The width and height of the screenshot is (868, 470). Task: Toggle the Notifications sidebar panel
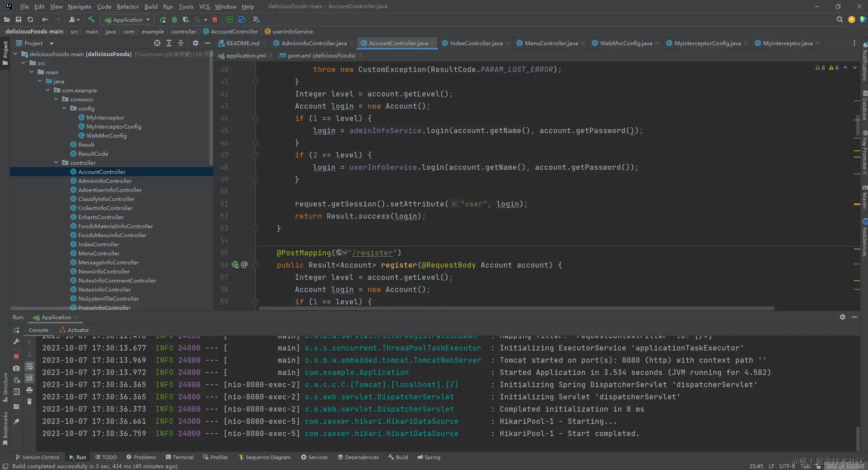tap(864, 62)
